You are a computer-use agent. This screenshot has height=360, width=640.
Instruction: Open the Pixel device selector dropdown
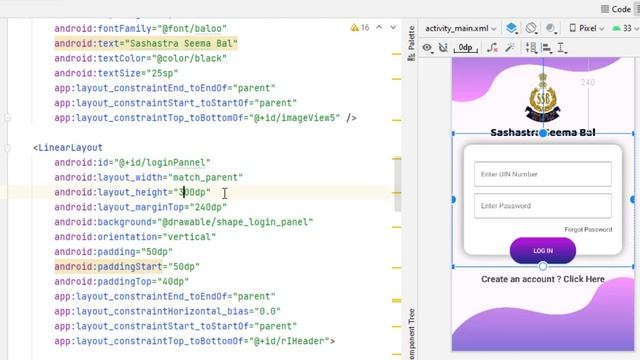587,28
